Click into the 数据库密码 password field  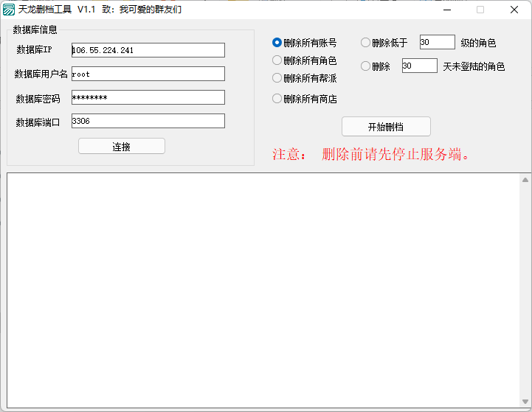pyautogui.click(x=148, y=97)
